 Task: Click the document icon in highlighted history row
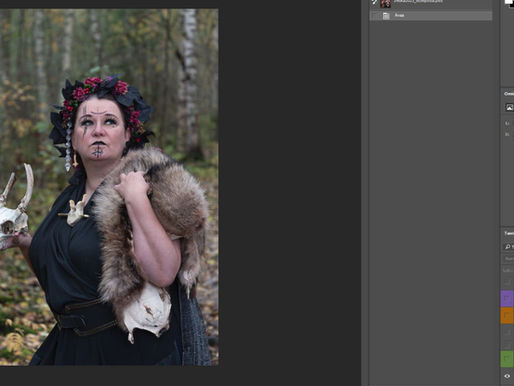coord(386,16)
